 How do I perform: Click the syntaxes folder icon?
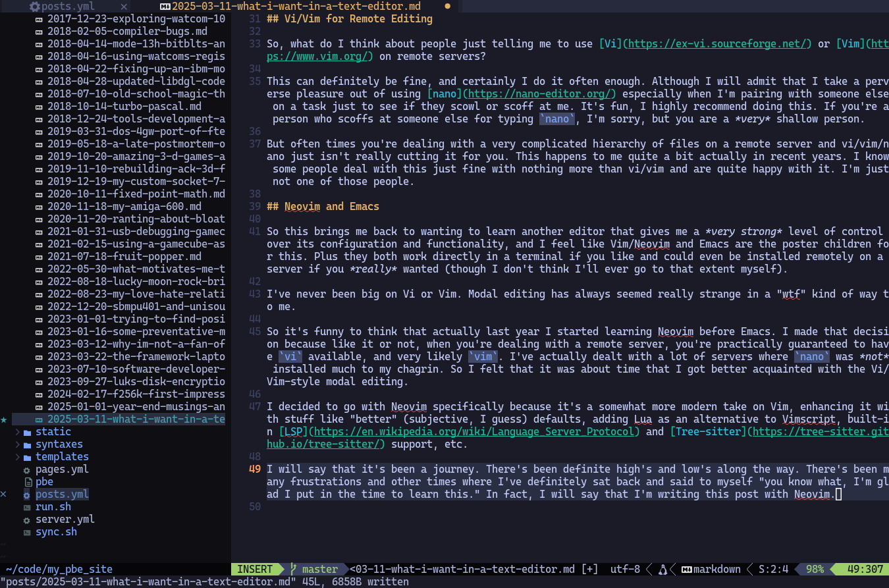tap(27, 444)
